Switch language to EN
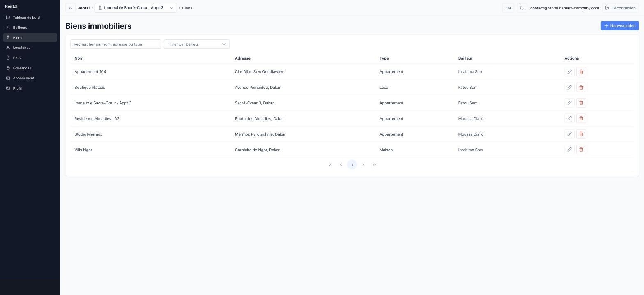Screen dimensions: 644x295 (508, 8)
